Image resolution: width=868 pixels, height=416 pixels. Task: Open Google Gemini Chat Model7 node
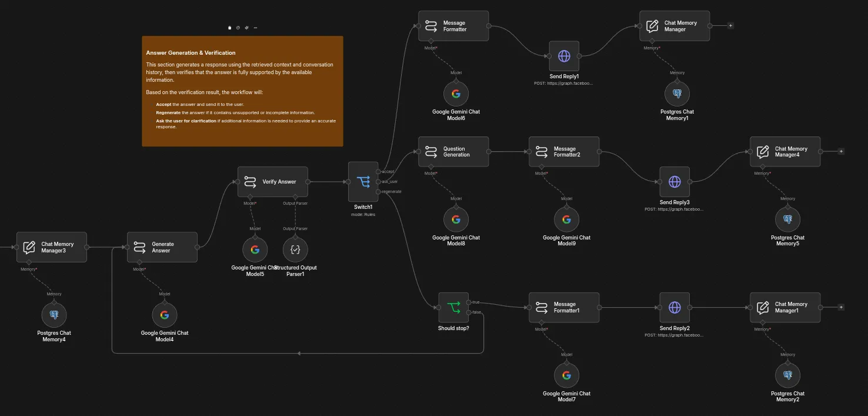tap(566, 375)
